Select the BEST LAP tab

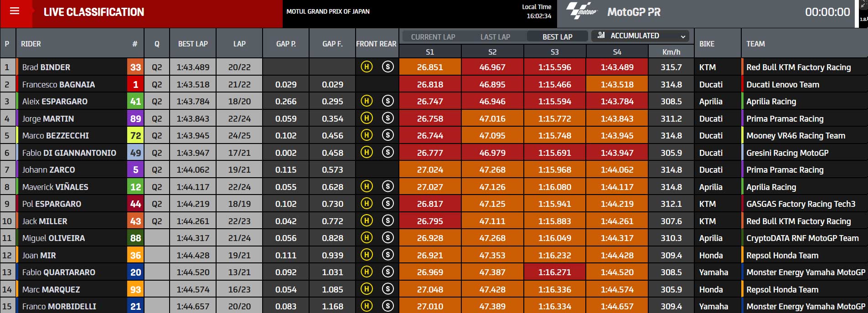point(557,37)
